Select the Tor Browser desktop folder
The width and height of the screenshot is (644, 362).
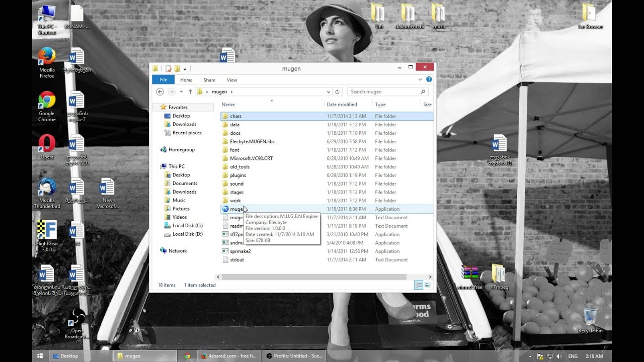(590, 16)
